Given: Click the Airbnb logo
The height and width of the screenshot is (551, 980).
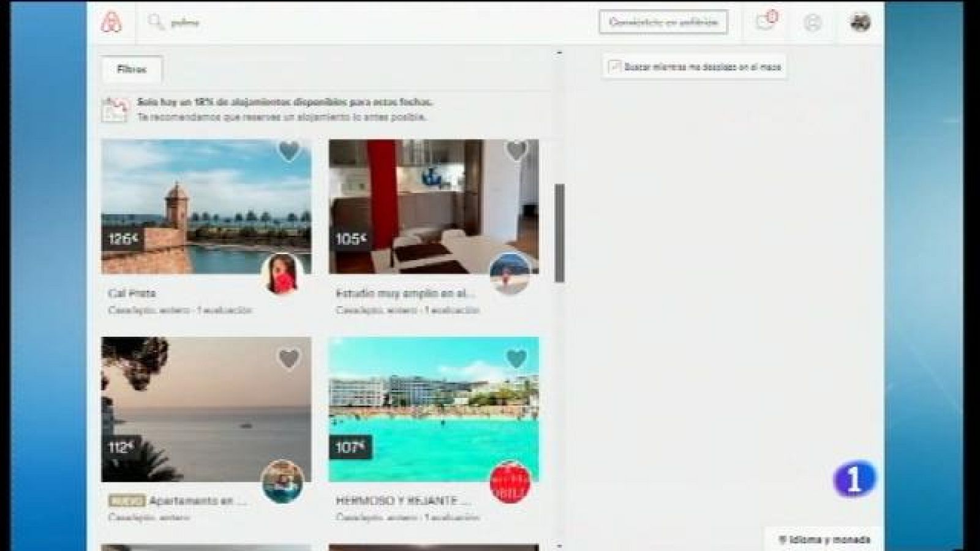Looking at the screenshot, I should pyautogui.click(x=111, y=23).
